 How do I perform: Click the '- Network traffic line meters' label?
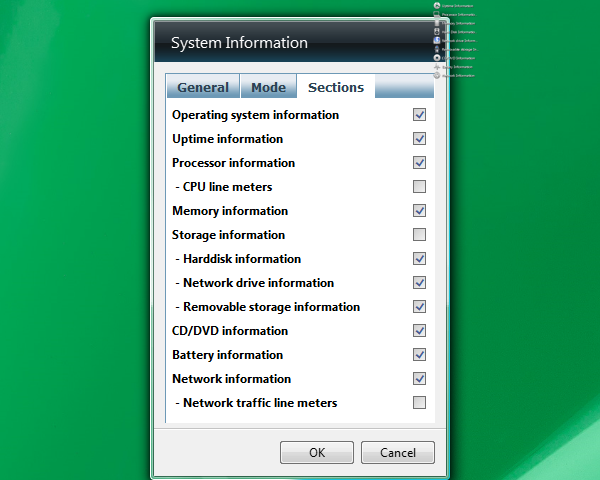256,403
